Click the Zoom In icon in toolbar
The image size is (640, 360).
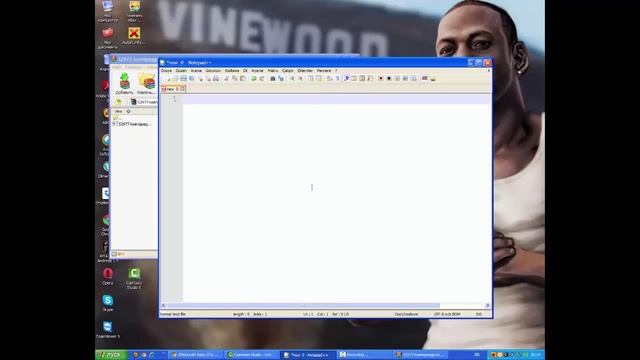(292, 78)
